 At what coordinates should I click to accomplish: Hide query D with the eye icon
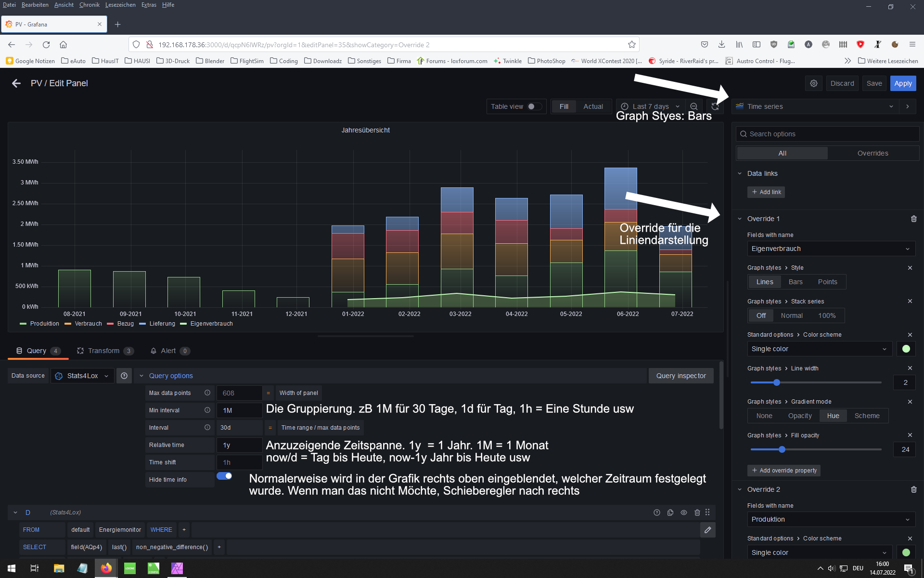683,512
